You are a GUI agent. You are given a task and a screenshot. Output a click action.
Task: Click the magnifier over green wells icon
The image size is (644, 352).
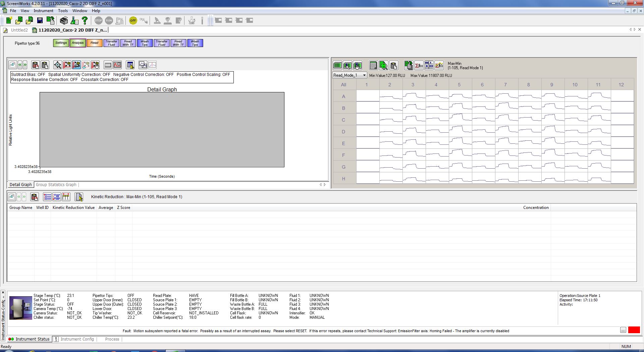(383, 65)
